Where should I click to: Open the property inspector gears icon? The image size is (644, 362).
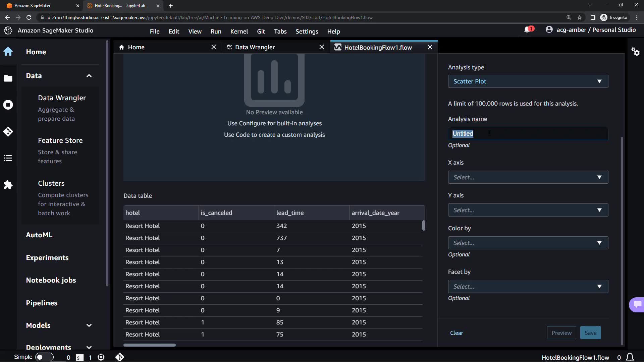[x=635, y=52]
